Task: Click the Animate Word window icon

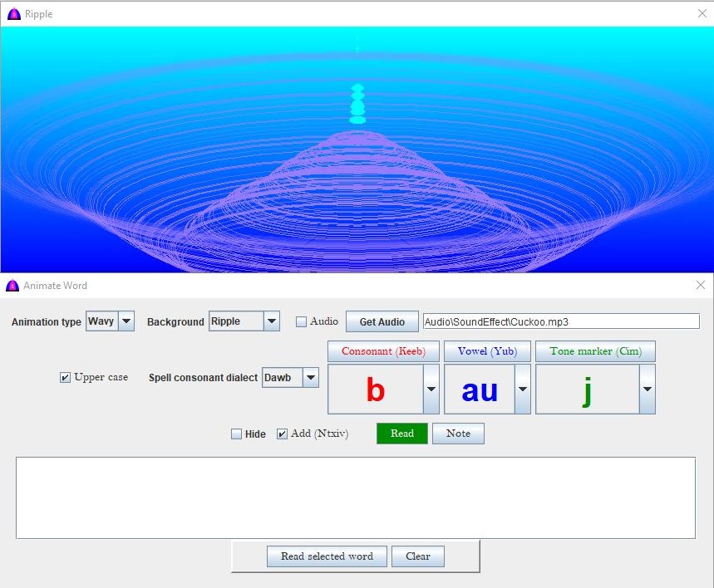Action: [x=12, y=285]
